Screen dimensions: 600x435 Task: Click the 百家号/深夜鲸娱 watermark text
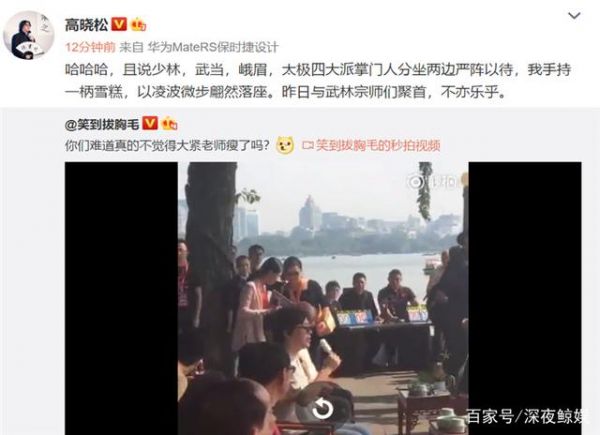pos(527,416)
